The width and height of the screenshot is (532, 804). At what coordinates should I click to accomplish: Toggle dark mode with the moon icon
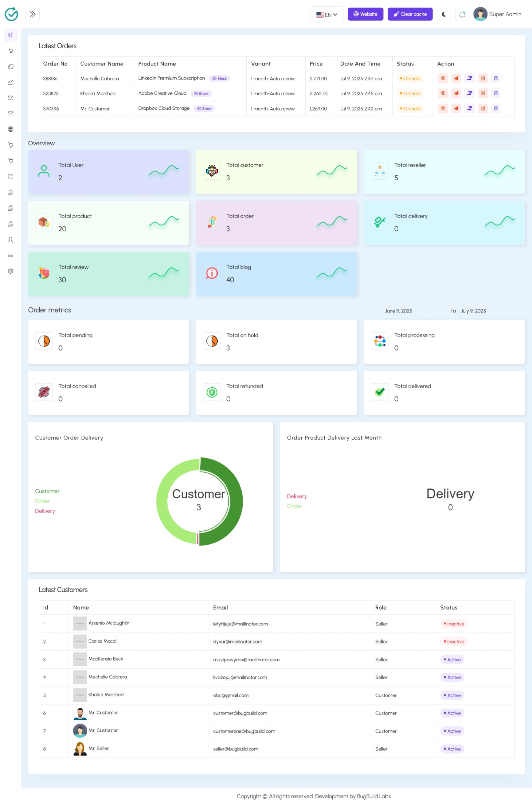(444, 14)
